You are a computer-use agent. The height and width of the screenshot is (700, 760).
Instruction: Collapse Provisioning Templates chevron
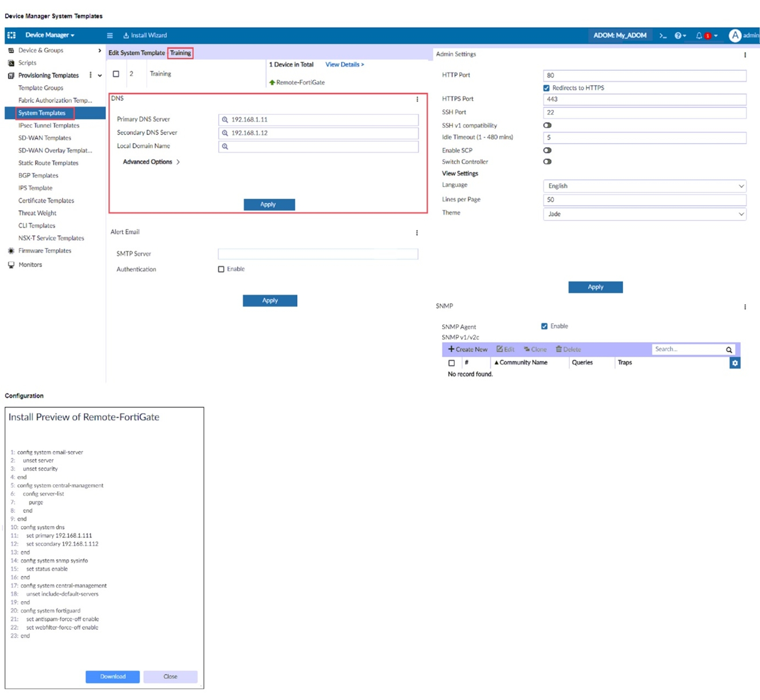[x=100, y=76]
